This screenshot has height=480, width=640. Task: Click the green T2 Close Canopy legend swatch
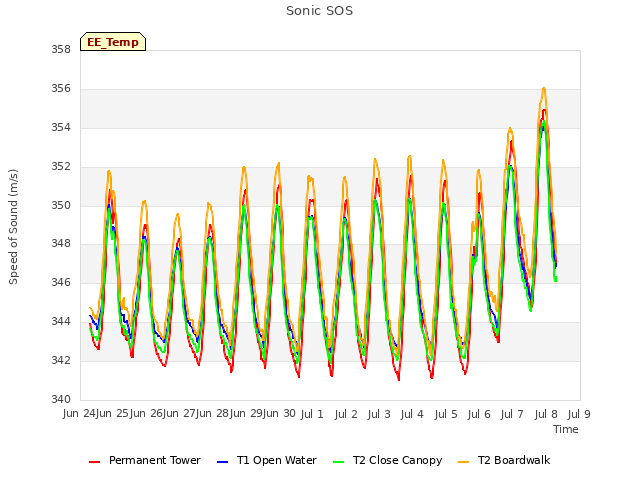(339, 462)
